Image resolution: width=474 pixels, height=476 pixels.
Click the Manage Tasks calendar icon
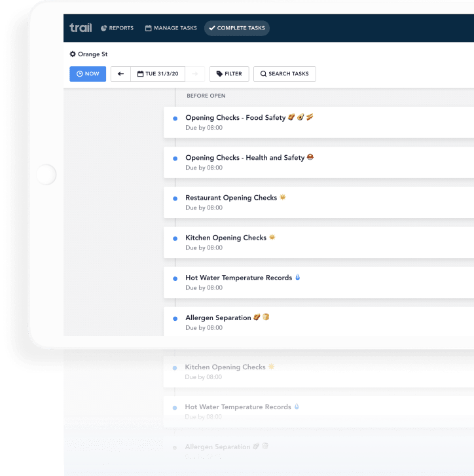(x=148, y=28)
